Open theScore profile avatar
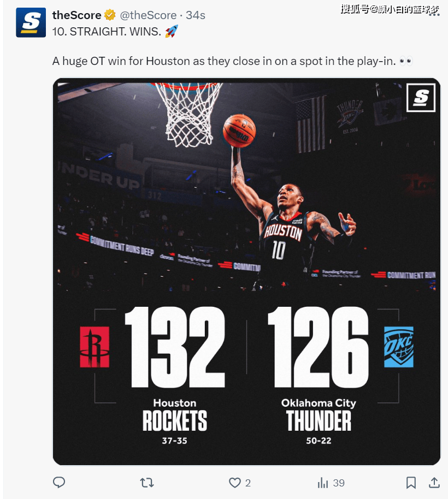Viewport: 448px width, 499px height. [31, 22]
